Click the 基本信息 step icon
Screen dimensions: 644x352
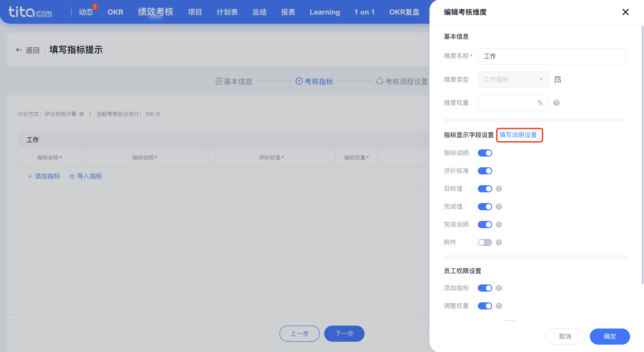pyautogui.click(x=219, y=81)
